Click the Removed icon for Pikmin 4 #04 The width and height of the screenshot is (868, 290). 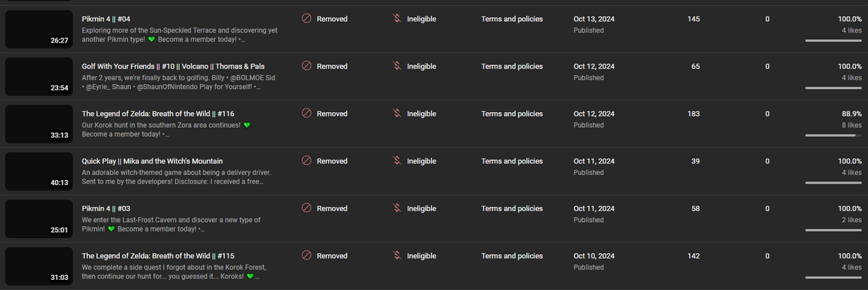(307, 19)
